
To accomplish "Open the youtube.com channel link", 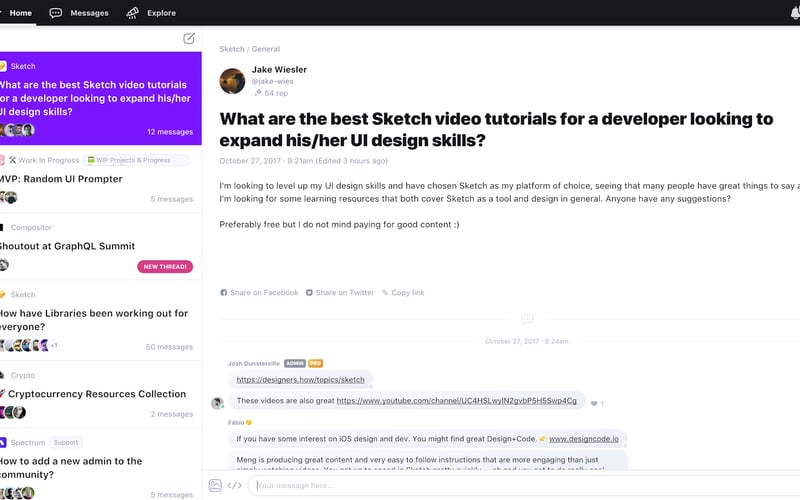I will 457,401.
